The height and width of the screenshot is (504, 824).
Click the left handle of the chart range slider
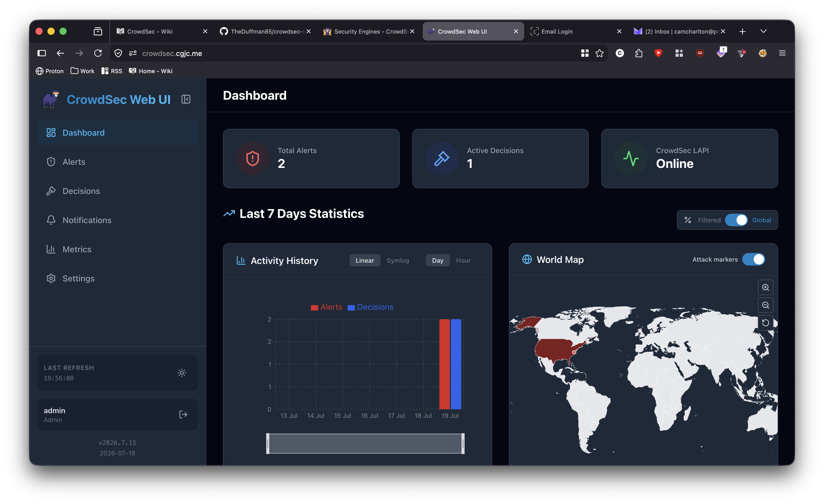pyautogui.click(x=268, y=444)
